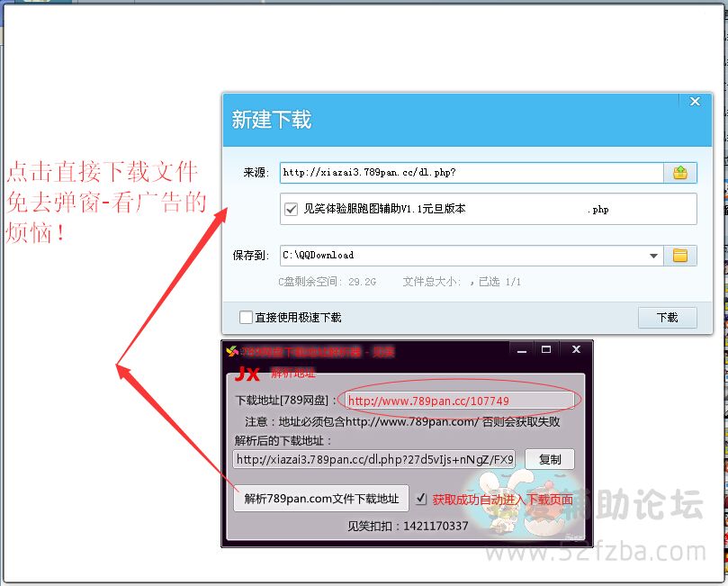This screenshot has height=586, width=728.
Task: Uncheck the 见笑体验服跑图辅助V1.1 file checkbox
Action: pyautogui.click(x=291, y=210)
